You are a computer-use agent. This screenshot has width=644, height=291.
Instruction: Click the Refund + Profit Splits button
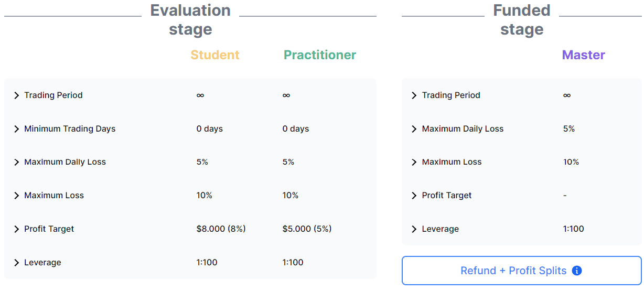point(513,271)
